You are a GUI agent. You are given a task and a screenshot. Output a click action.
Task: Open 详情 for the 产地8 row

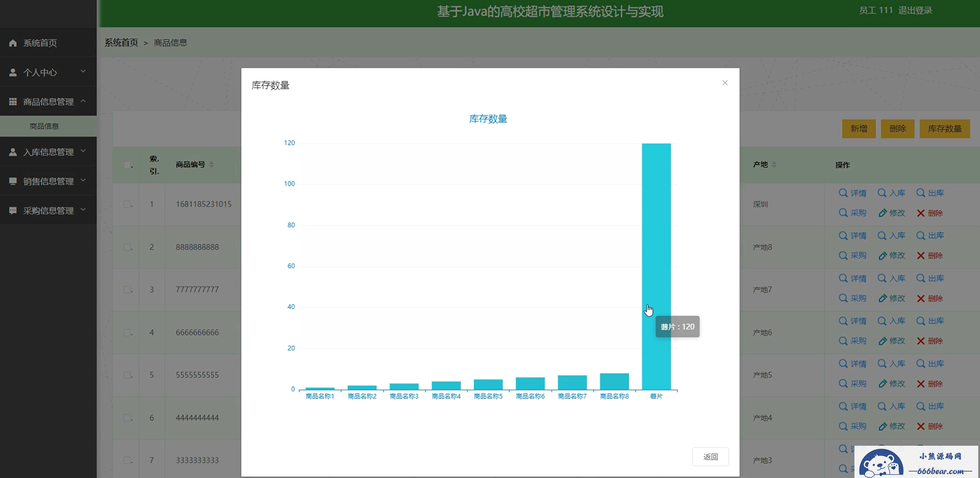tap(852, 235)
